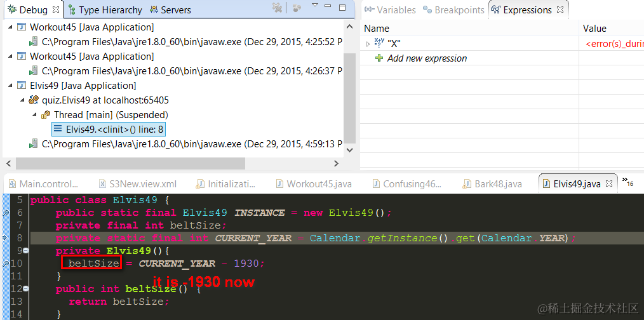Select the Expressions tab
644x320 pixels.
(x=521, y=10)
